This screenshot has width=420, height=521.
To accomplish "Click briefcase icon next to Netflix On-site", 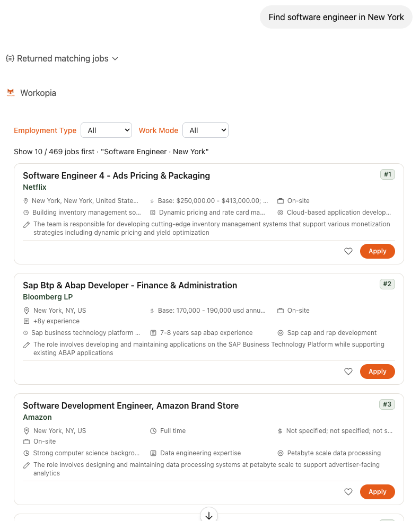I will [x=281, y=201].
